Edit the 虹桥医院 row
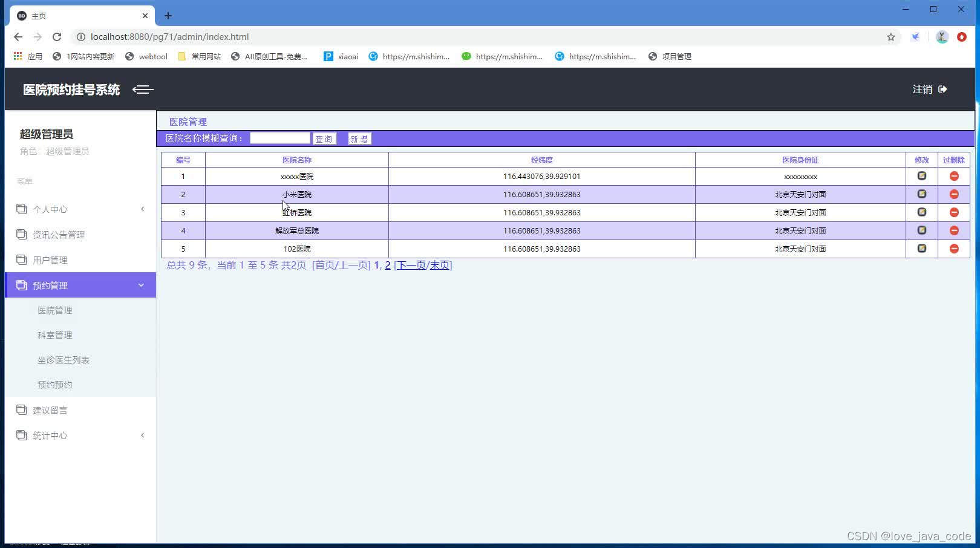 921,212
